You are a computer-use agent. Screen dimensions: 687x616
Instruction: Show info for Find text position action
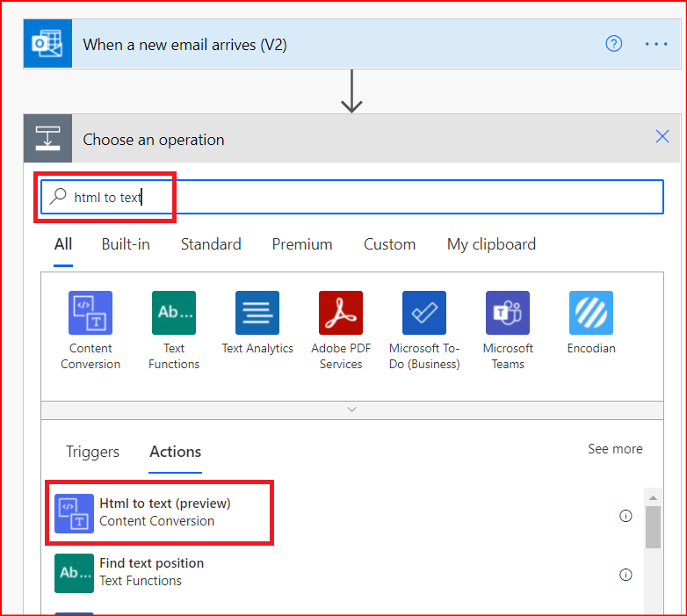coord(626,575)
